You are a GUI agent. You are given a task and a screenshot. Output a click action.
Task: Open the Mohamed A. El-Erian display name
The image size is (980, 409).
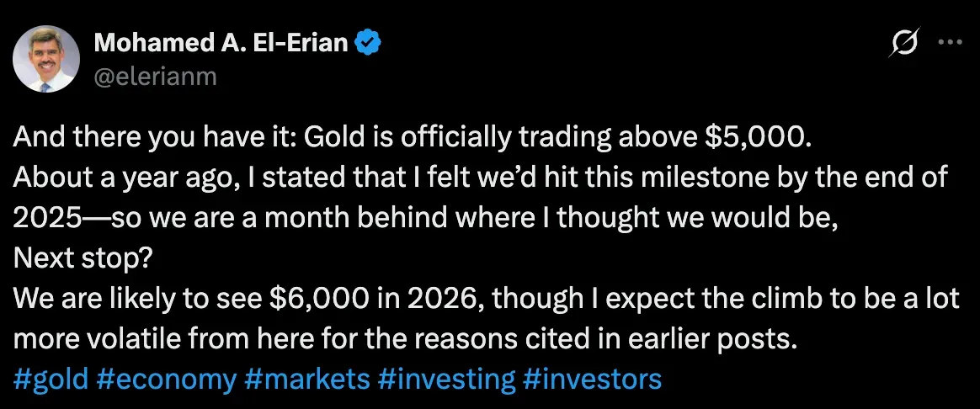(x=221, y=43)
